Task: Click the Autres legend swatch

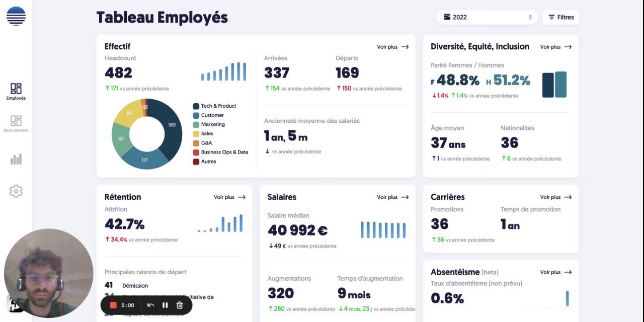Action: (196, 162)
